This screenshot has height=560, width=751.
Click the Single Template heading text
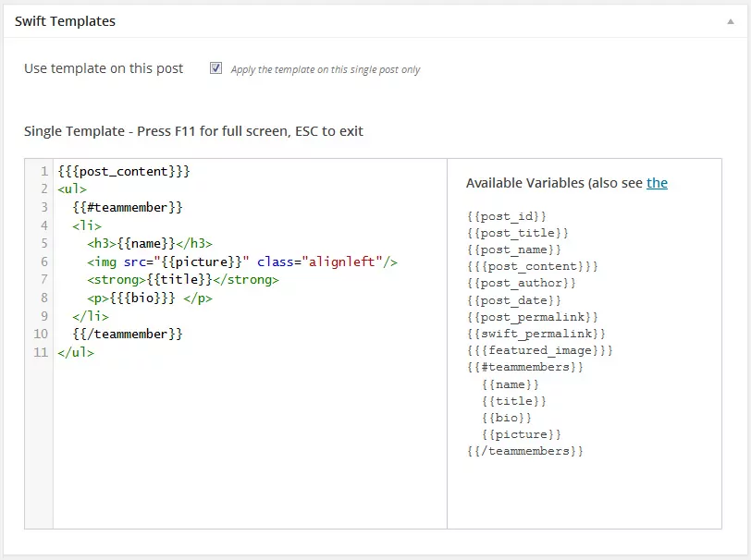(x=193, y=131)
